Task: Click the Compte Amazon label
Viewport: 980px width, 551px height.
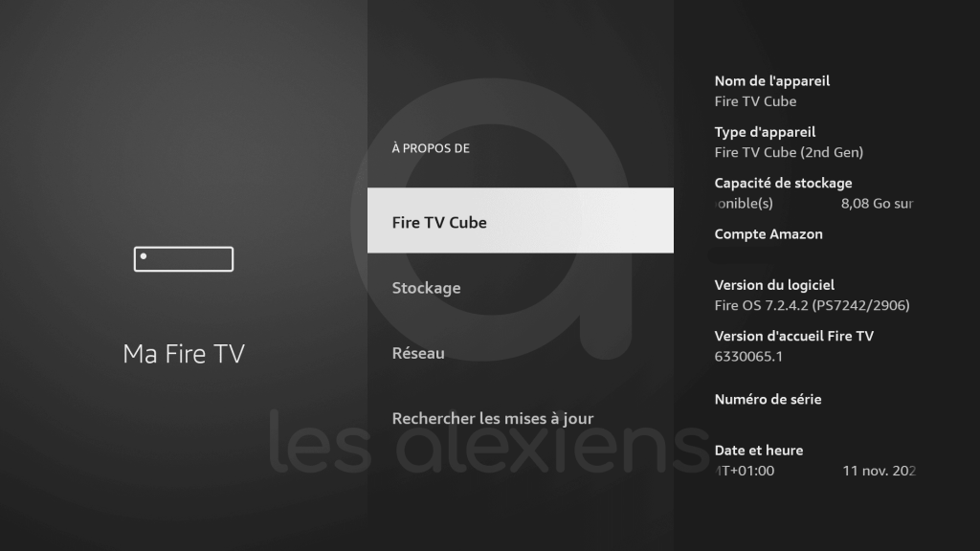Action: pos(768,234)
